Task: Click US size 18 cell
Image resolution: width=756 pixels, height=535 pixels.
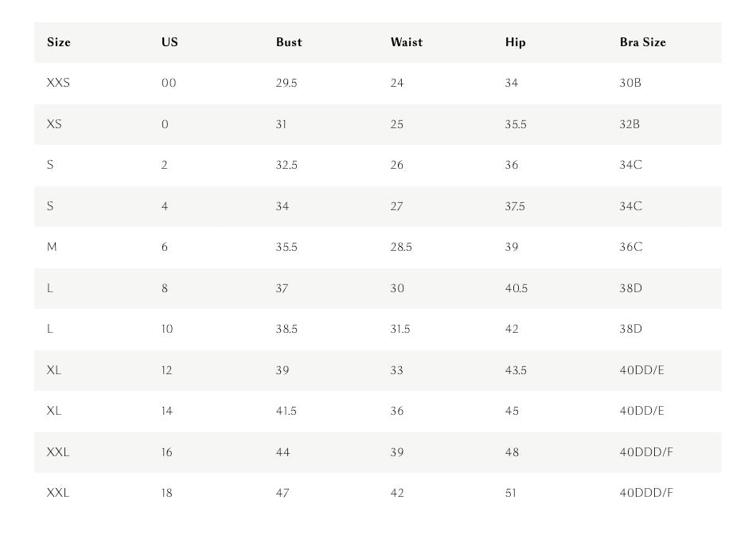Action: [x=166, y=493]
